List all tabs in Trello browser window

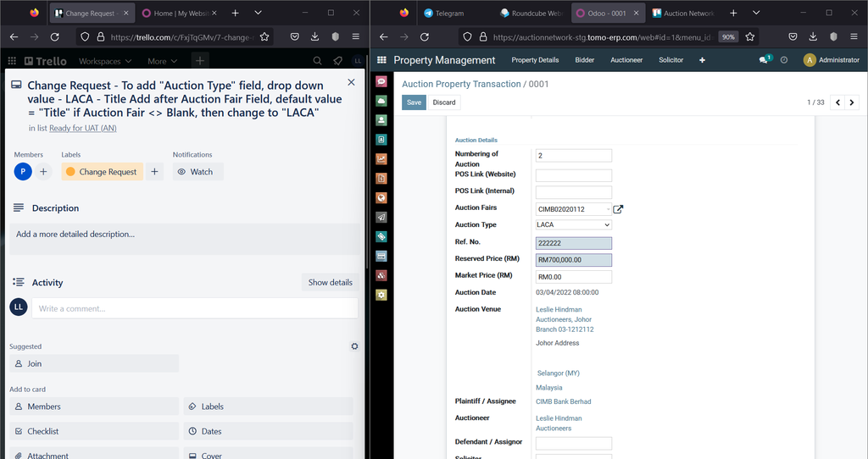(258, 13)
